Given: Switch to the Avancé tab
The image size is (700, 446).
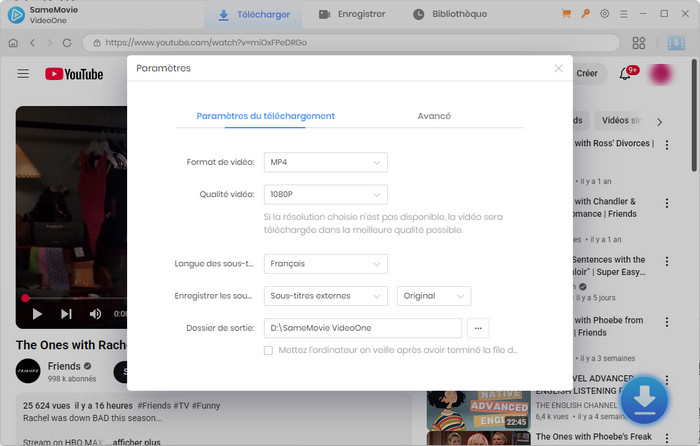Looking at the screenshot, I should pos(434,116).
